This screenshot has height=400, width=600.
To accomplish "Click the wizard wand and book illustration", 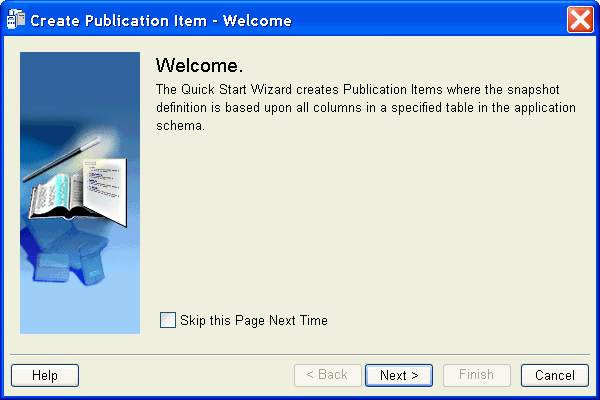I will [x=80, y=193].
